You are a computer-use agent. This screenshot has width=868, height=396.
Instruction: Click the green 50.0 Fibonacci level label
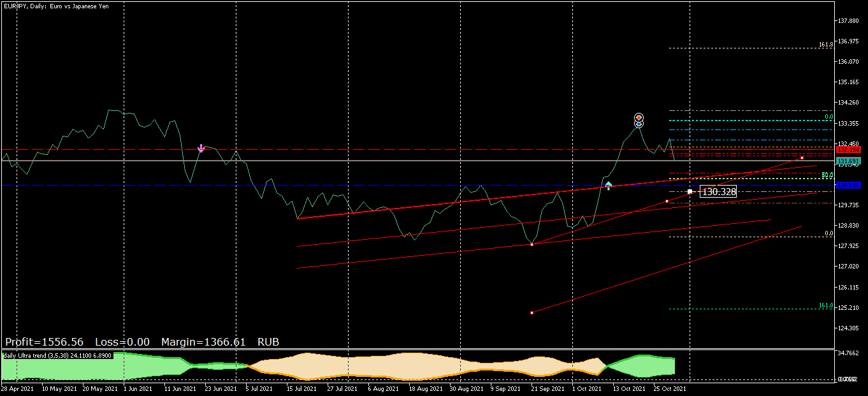[827, 175]
